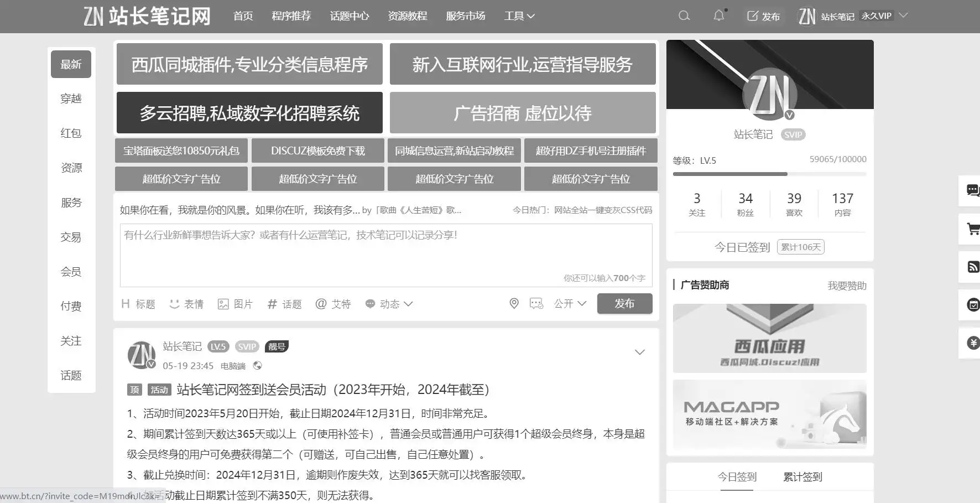
Task: Open the search icon in the header
Action: coord(684,15)
